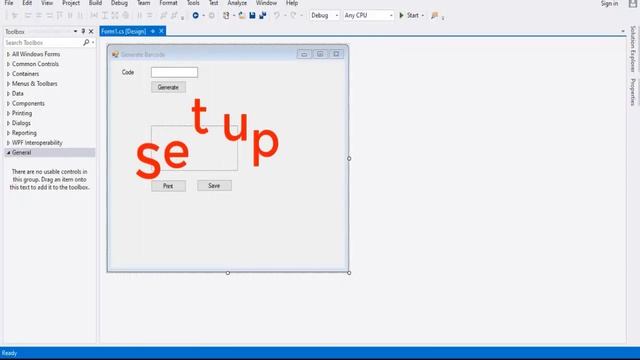Open the Team menu
The width and height of the screenshot is (640, 360).
coord(143,3)
